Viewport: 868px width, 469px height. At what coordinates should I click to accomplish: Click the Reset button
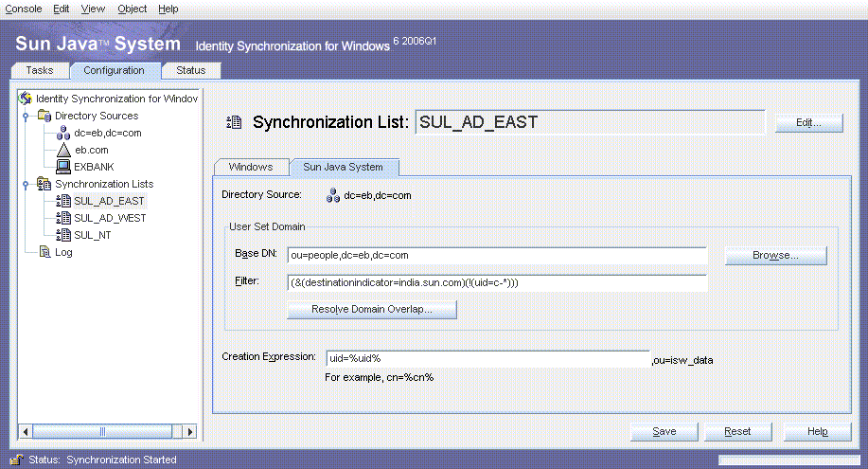click(x=737, y=431)
